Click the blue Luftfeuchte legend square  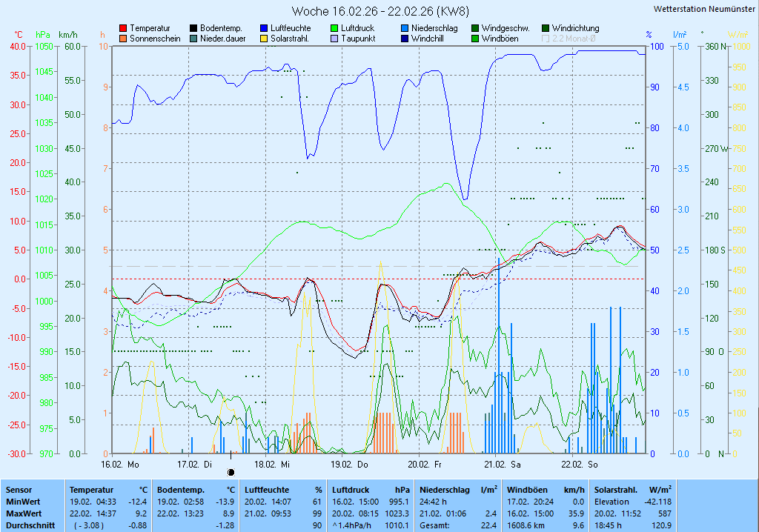click(264, 28)
